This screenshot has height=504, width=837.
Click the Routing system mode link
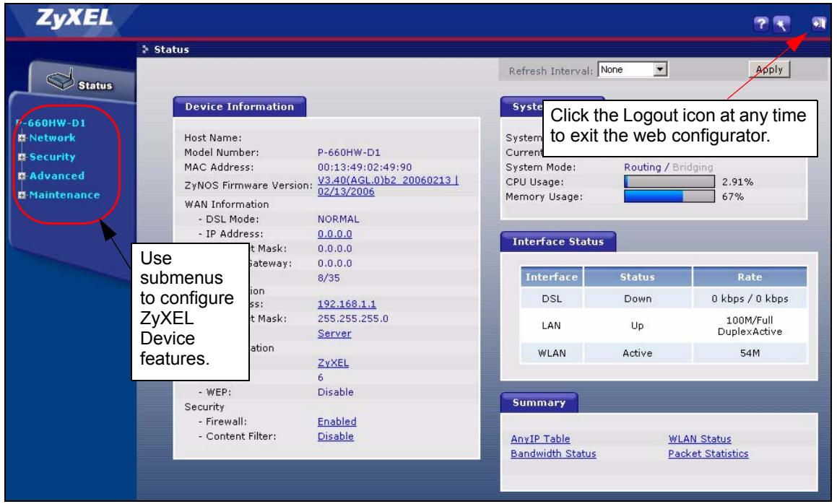643,167
